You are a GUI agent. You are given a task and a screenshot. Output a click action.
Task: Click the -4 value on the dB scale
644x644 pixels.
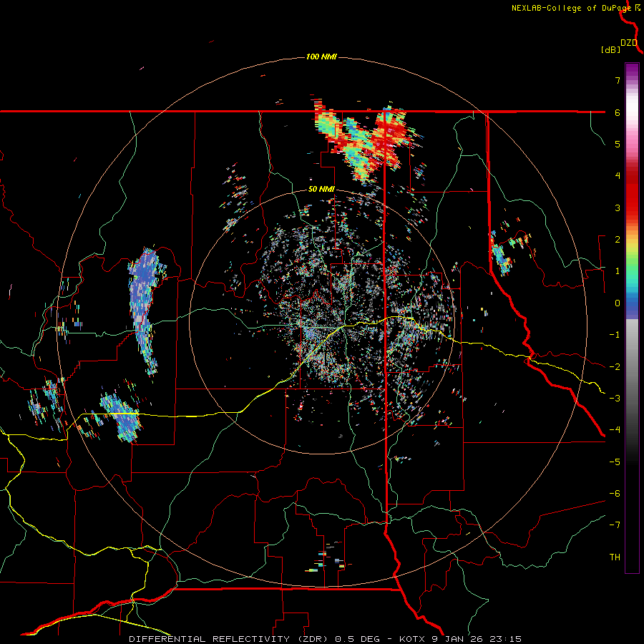[x=615, y=430]
